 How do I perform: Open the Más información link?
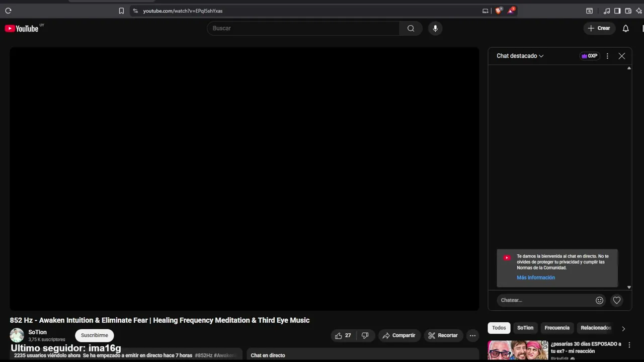536,278
